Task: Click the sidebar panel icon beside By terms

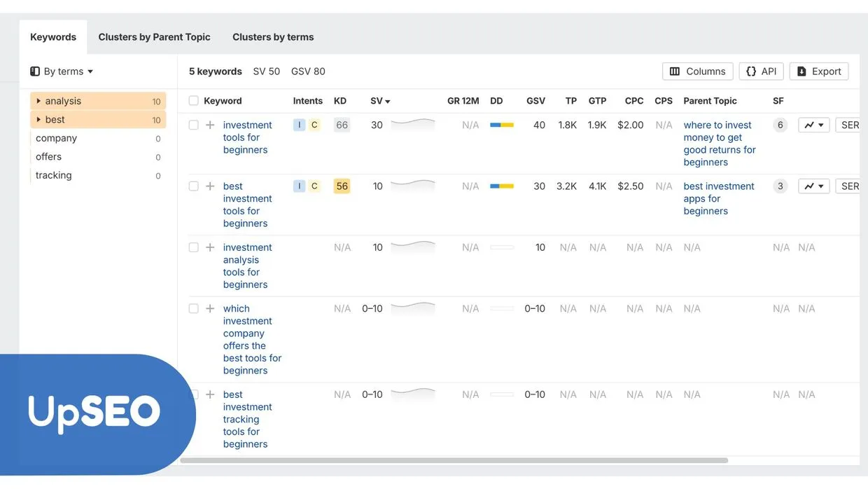Action: (x=35, y=71)
